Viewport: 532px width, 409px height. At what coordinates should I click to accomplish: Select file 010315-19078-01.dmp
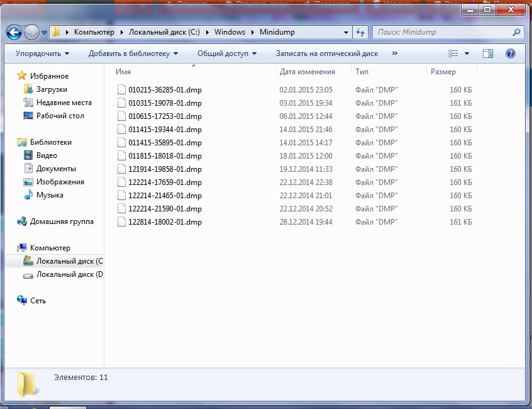tap(165, 103)
